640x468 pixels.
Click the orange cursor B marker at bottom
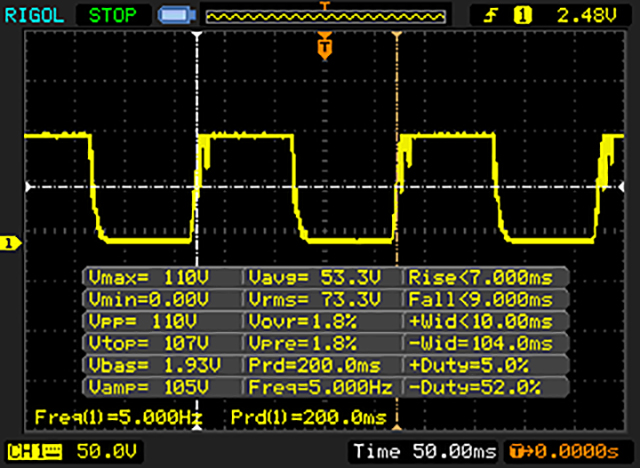[x=397, y=427]
